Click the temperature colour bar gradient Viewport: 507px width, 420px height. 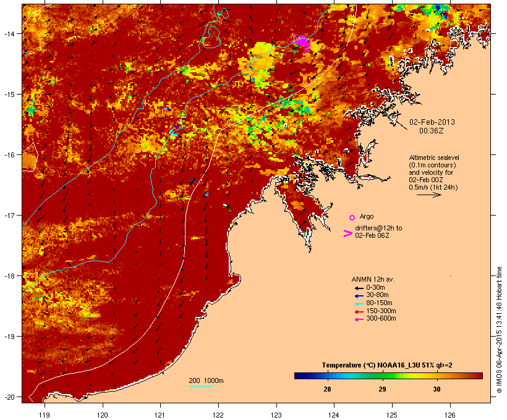388,376
